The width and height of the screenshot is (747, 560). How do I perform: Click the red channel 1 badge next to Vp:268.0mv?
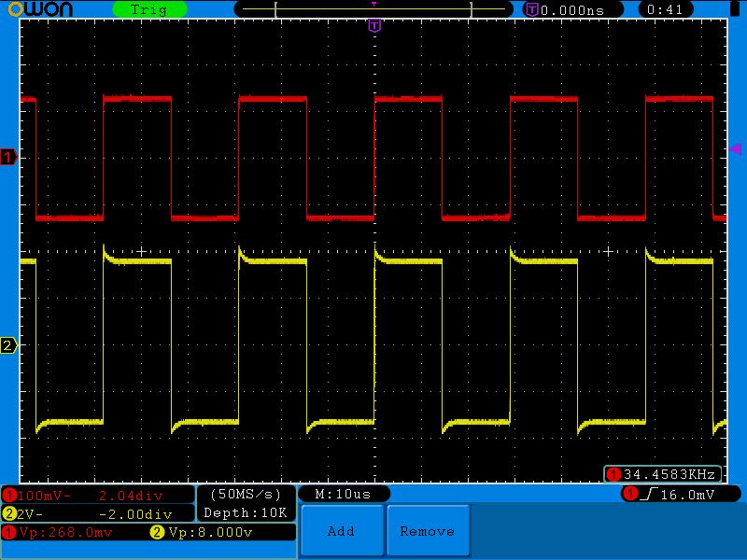point(9,532)
